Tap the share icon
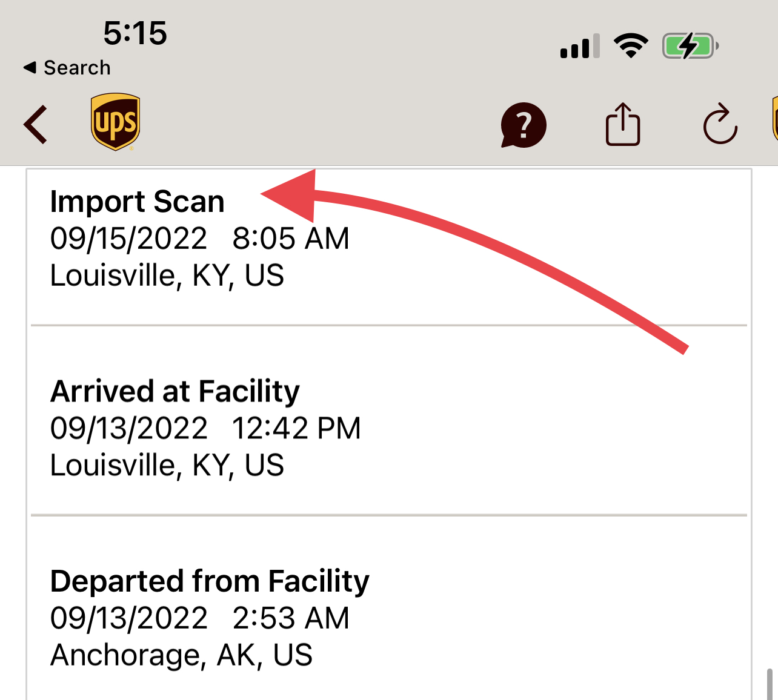Viewport: 778px width, 700px height. (623, 125)
